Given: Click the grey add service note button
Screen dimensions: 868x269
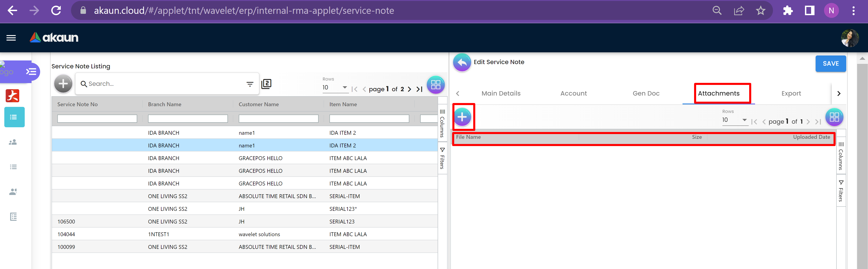Looking at the screenshot, I should tap(63, 84).
